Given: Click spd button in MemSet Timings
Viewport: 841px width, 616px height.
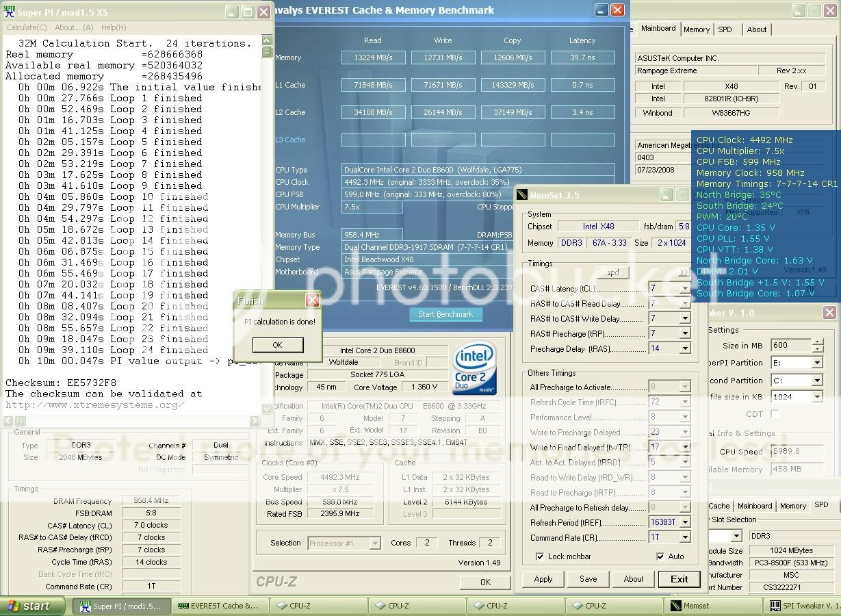Looking at the screenshot, I should tap(613, 272).
